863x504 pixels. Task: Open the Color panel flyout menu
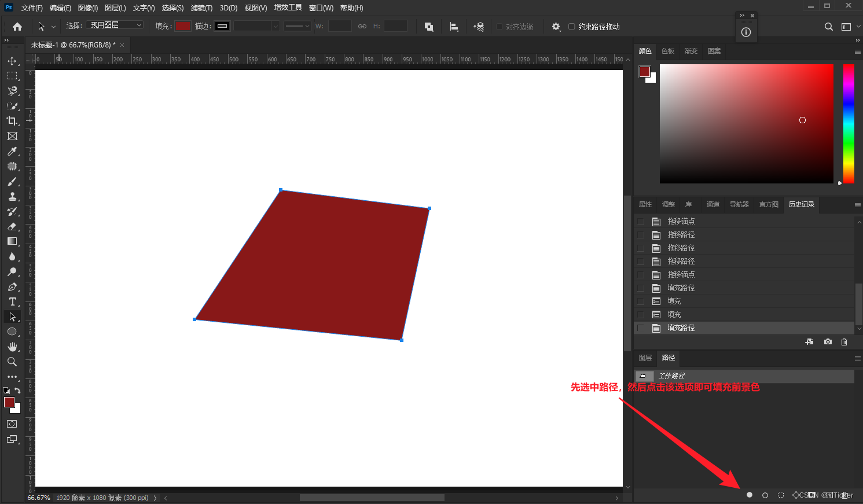(x=857, y=51)
